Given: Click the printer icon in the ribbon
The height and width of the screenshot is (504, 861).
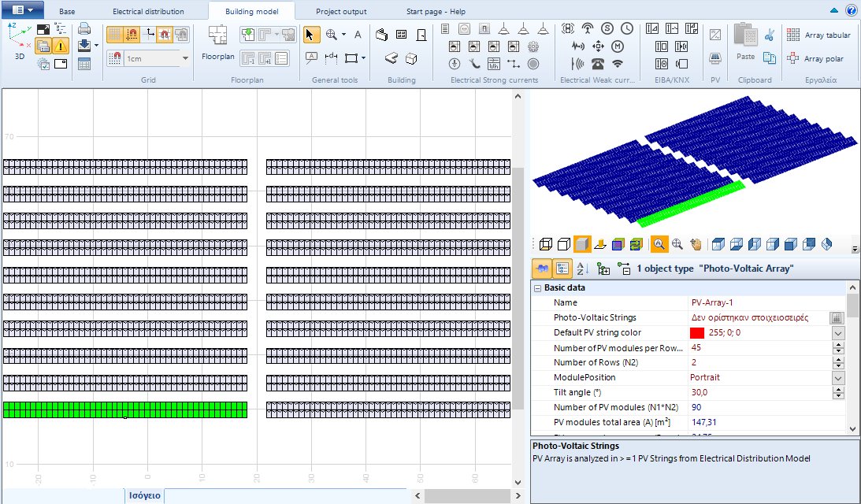Looking at the screenshot, I should [84, 29].
